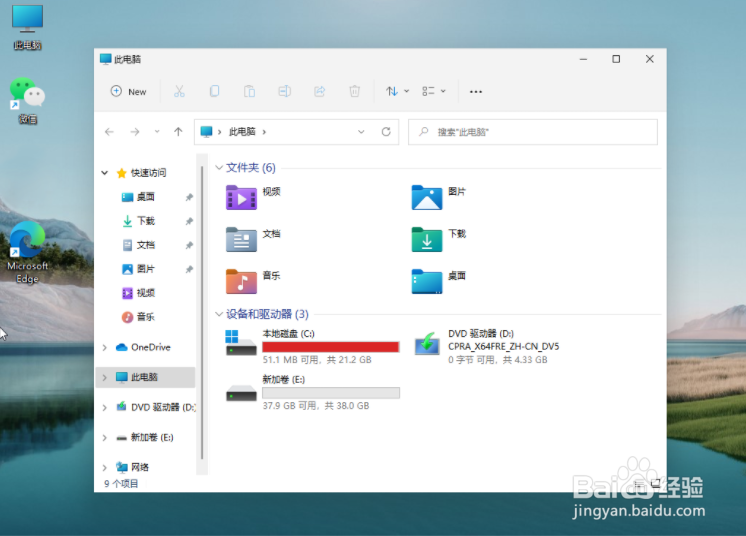Screen dimensions: 746x536
Task: Select the 新加卷 (E:) drive icon
Action: point(241,393)
